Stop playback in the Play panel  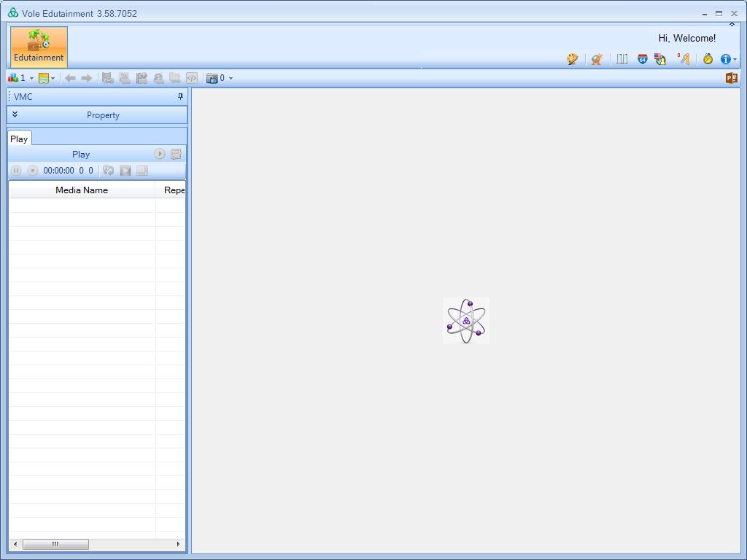coord(32,170)
